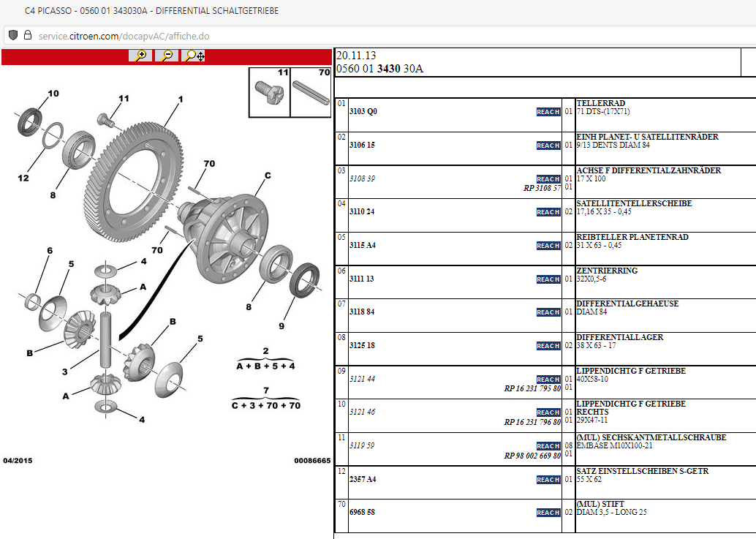Select part number 3121 44
Viewport: 756px width, 539px height.
(x=362, y=380)
